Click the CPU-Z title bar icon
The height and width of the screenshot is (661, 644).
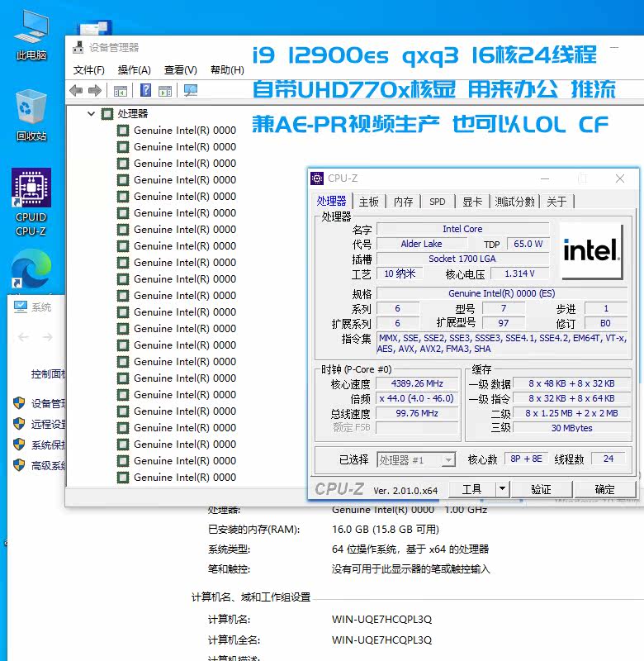coord(317,178)
